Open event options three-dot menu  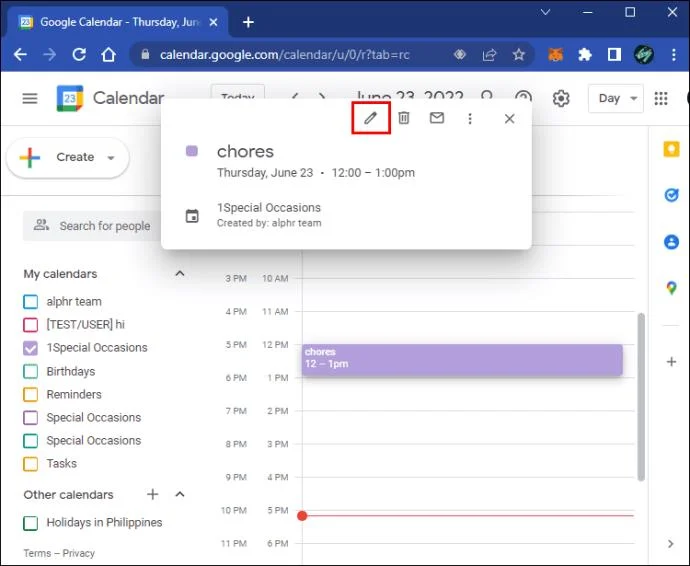[470, 118]
